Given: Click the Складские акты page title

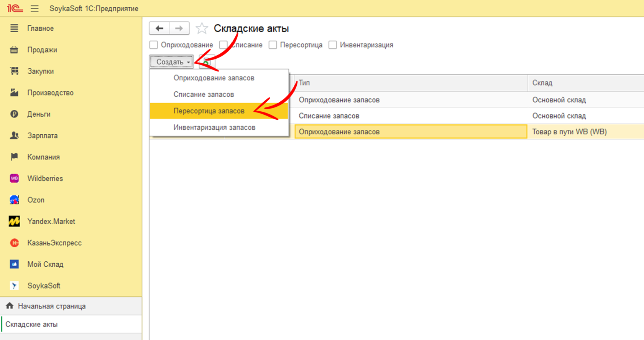Looking at the screenshot, I should click(251, 28).
